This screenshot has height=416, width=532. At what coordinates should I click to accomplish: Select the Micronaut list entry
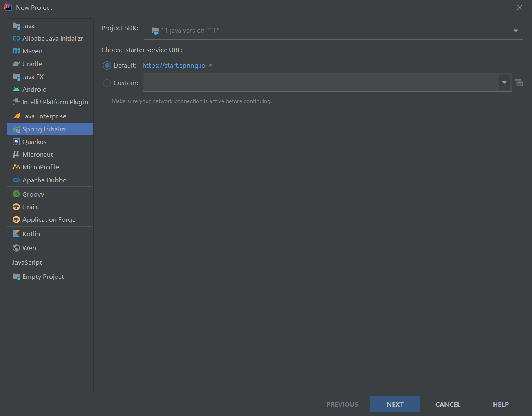pos(50,155)
